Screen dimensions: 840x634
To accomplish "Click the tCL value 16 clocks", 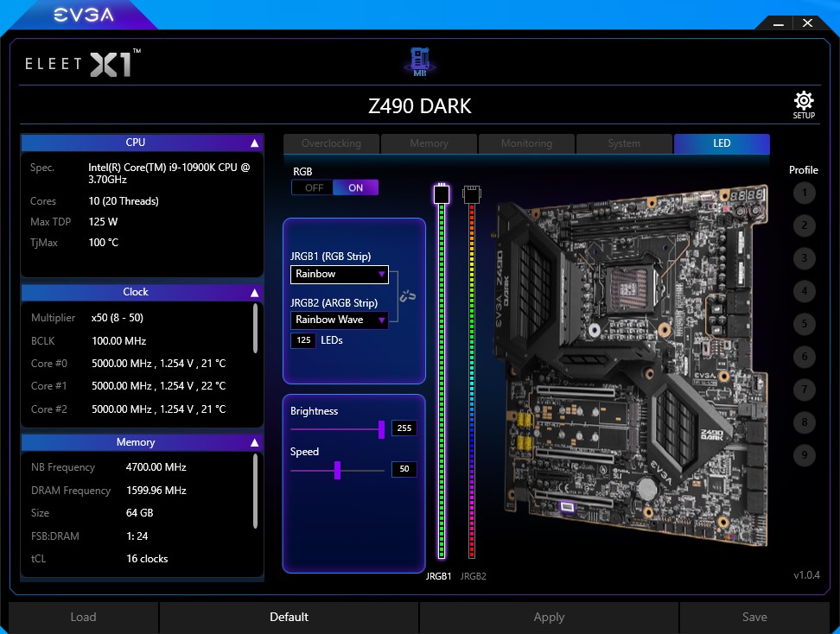I will pyautogui.click(x=147, y=559).
